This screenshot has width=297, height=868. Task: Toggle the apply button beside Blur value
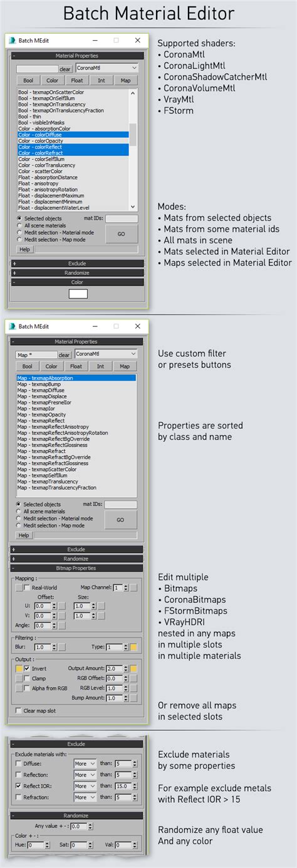coord(62,647)
